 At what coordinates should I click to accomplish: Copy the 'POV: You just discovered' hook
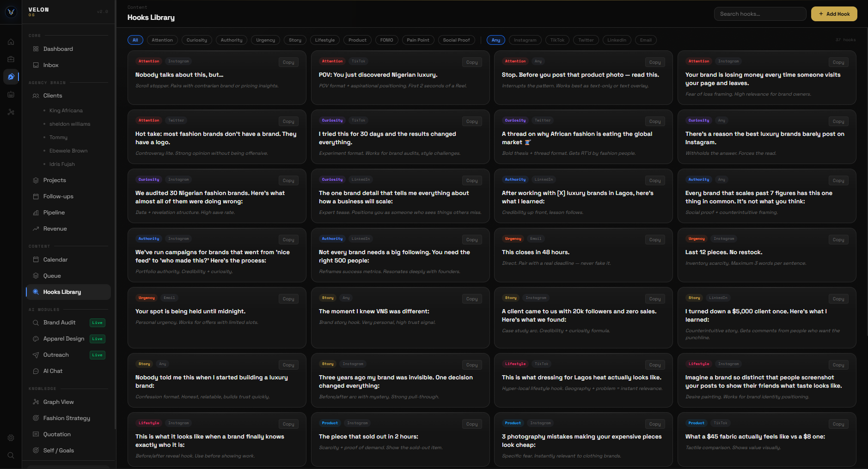click(x=472, y=62)
